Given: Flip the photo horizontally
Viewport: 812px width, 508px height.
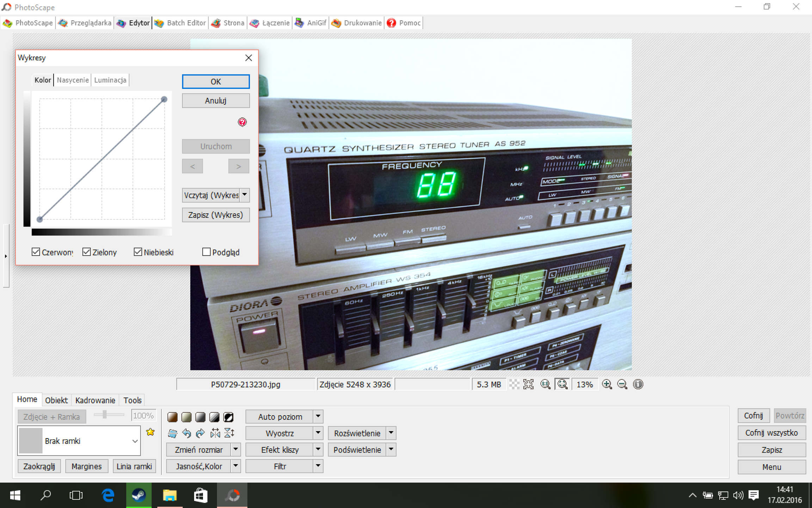Looking at the screenshot, I should 215,433.
